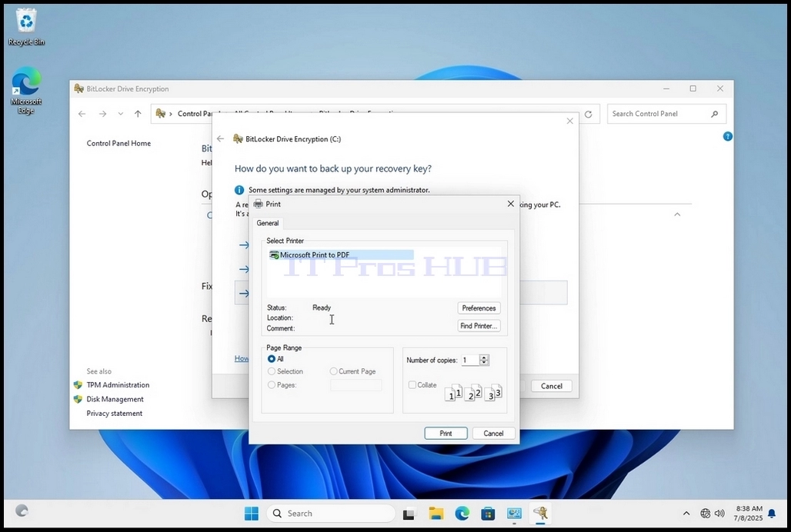
Task: Go back in BitLocker wizard dialog
Action: (x=221, y=138)
